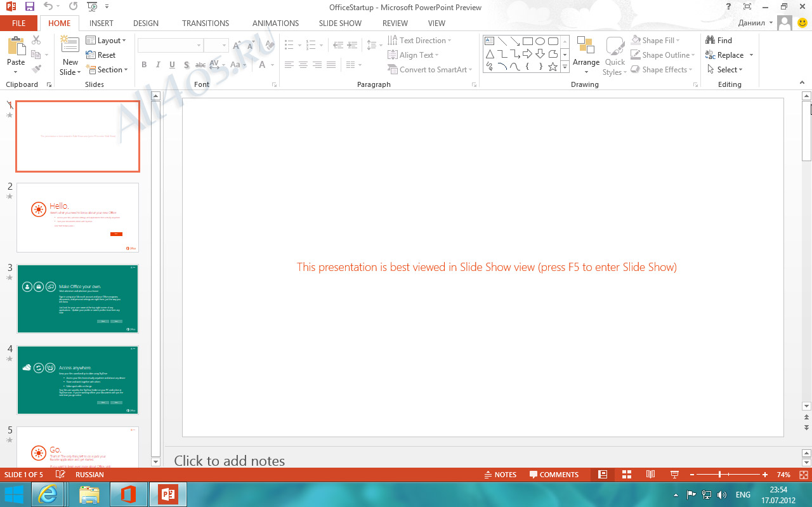Image resolution: width=812 pixels, height=507 pixels.
Task: Click Decrease Font Size icon
Action: pyautogui.click(x=251, y=46)
